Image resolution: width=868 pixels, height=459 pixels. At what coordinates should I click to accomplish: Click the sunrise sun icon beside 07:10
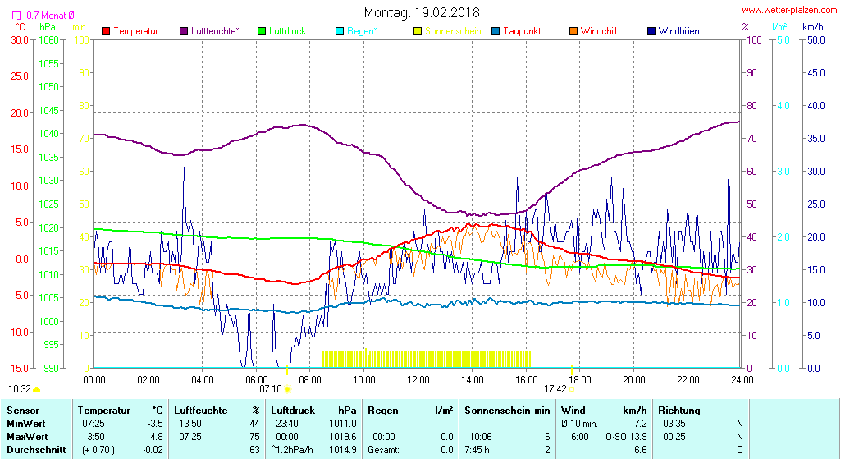[287, 389]
